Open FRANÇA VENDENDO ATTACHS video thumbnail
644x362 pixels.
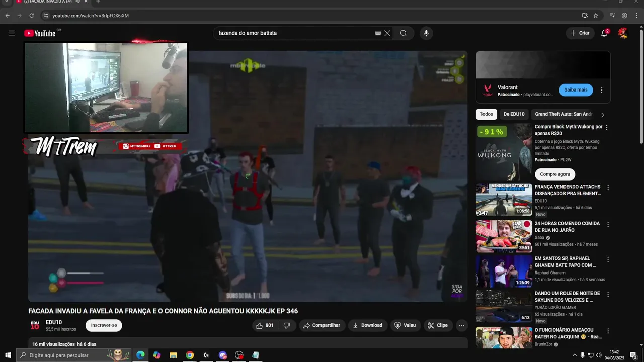click(x=504, y=200)
